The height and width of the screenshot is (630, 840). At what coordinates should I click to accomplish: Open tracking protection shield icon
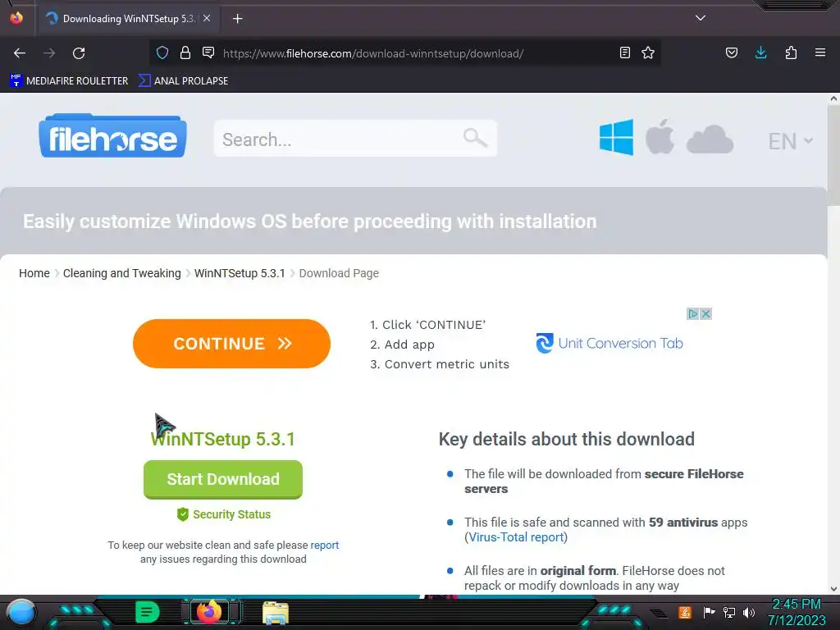(x=162, y=52)
